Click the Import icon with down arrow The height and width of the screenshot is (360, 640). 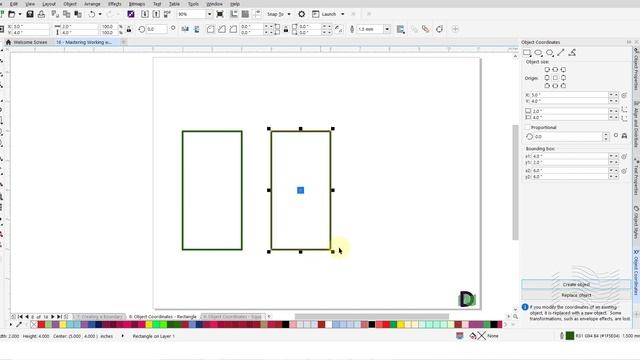[x=145, y=14]
